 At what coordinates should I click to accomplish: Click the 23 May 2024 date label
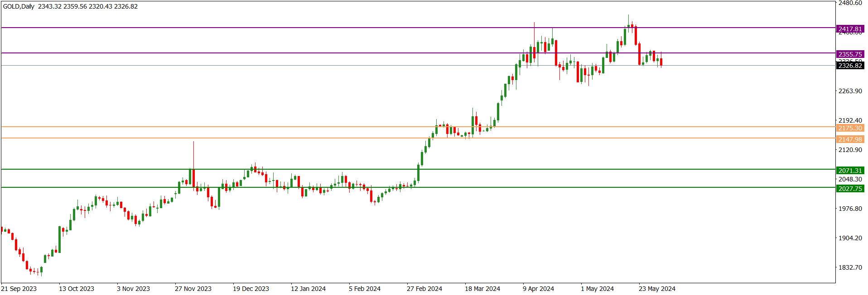point(657,289)
